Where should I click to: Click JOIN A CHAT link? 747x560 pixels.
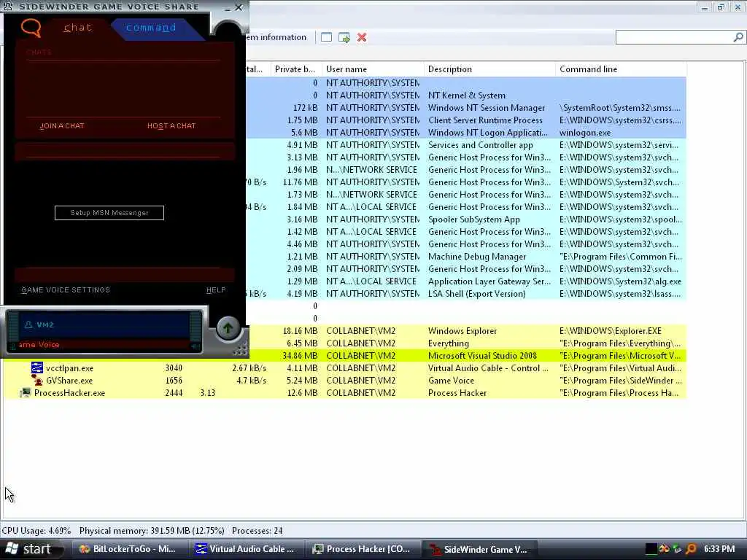coord(62,125)
